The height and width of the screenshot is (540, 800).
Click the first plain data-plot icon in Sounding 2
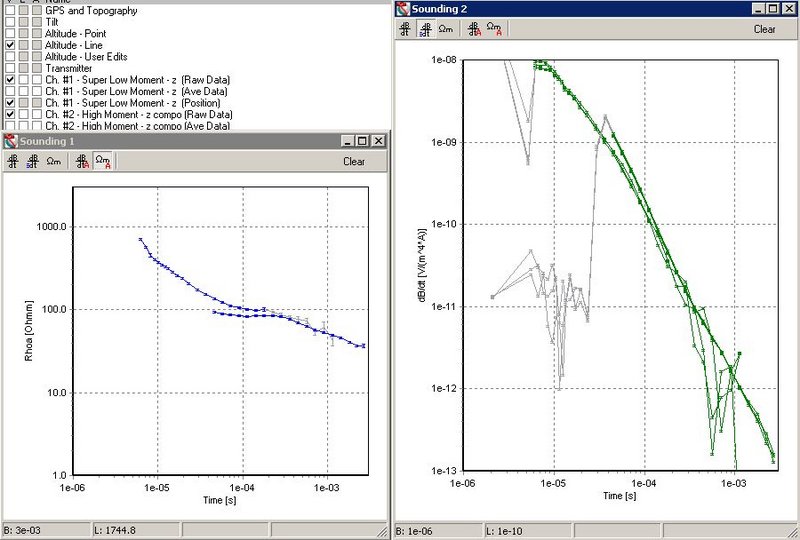(x=405, y=29)
